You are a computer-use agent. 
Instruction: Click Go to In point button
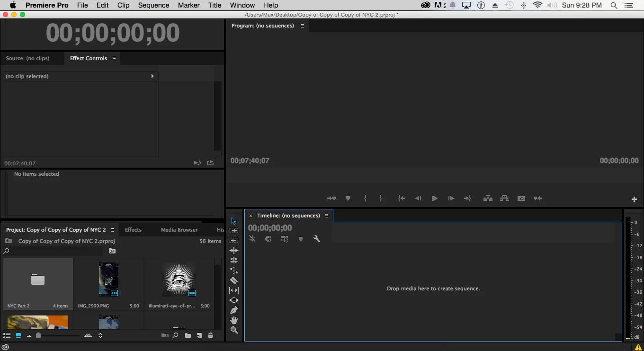402,198
